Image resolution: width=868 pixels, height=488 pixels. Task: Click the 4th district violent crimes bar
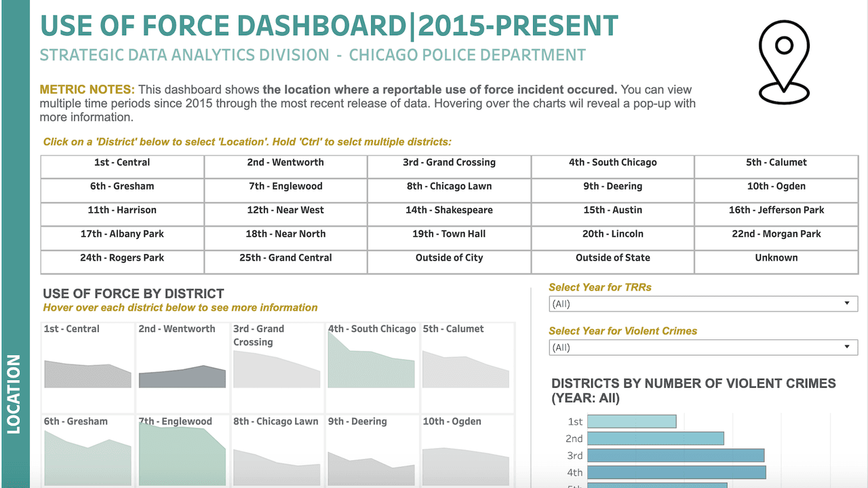676,472
